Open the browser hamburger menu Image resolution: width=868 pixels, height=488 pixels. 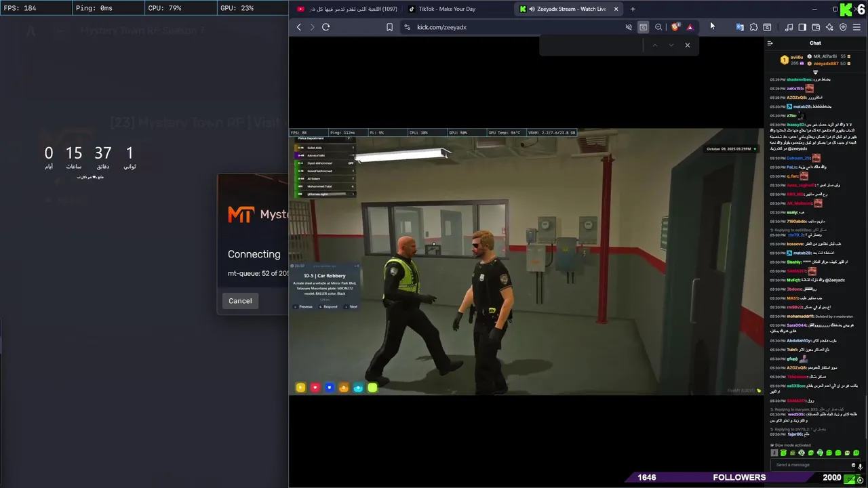point(856,27)
